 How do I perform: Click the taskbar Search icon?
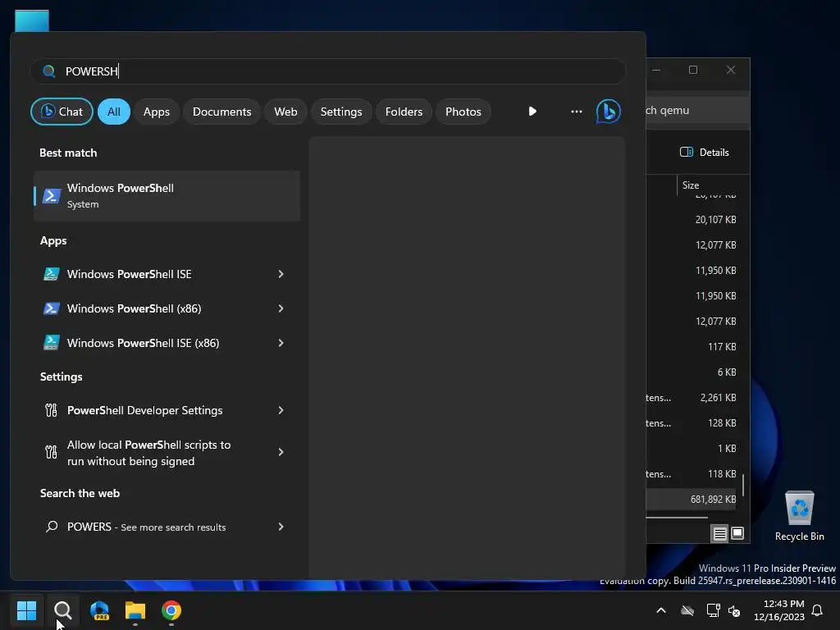tap(62, 610)
